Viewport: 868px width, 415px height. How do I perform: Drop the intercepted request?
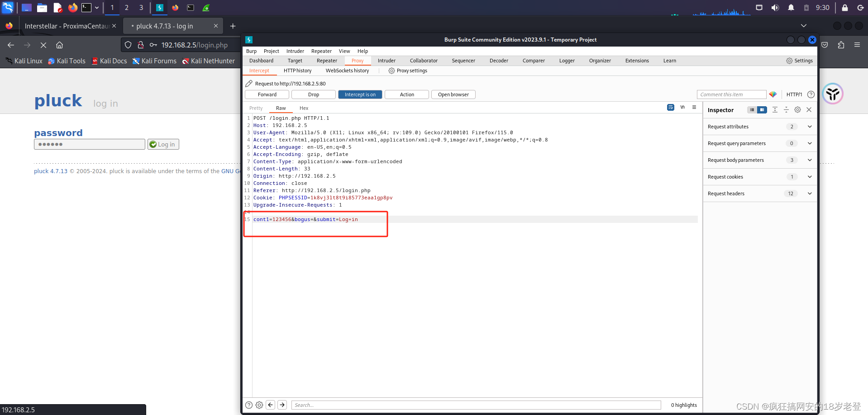(314, 94)
